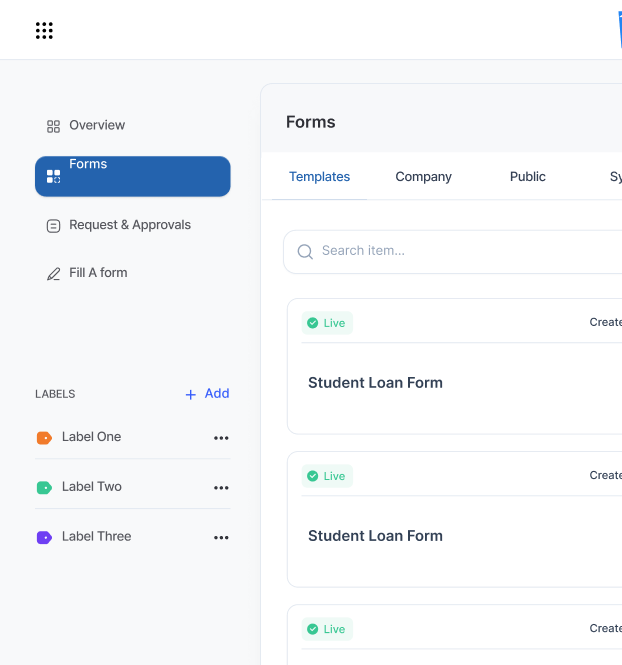Add a new label
Viewport: 622px width, 665px height.
208,394
